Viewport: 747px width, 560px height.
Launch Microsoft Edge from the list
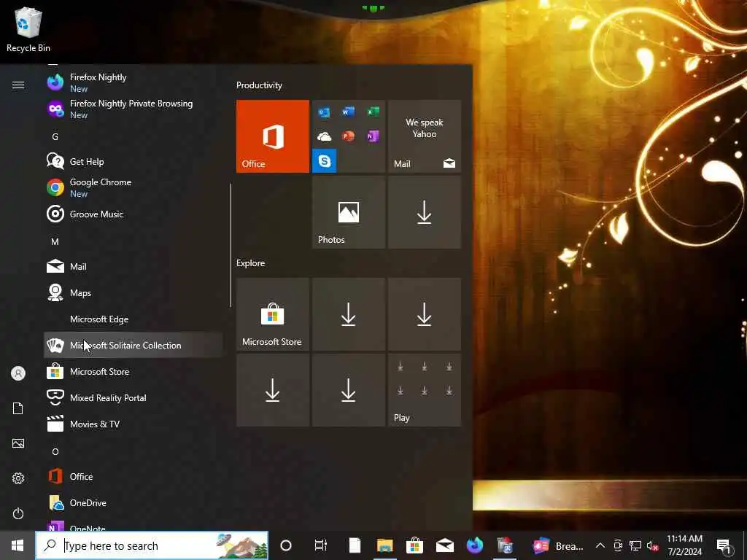(x=133, y=319)
